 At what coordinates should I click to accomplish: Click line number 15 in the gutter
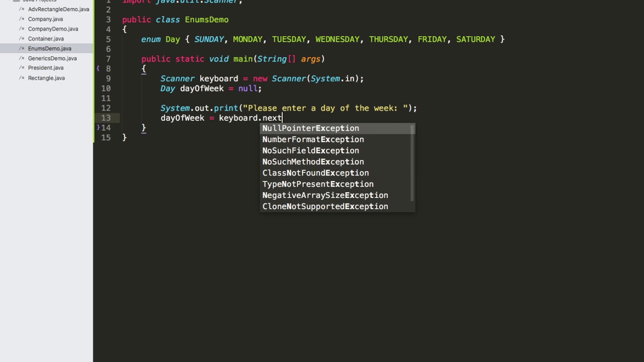pyautogui.click(x=106, y=137)
